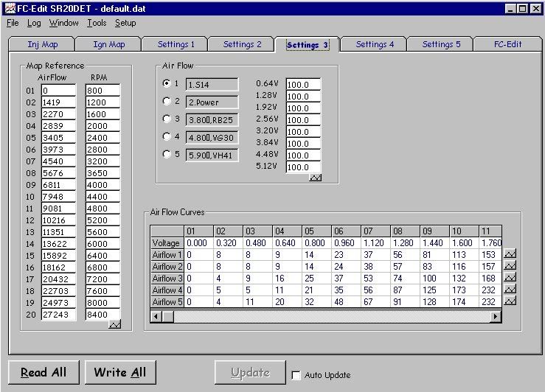Show graph for Airflow 4 curve

point(510,290)
